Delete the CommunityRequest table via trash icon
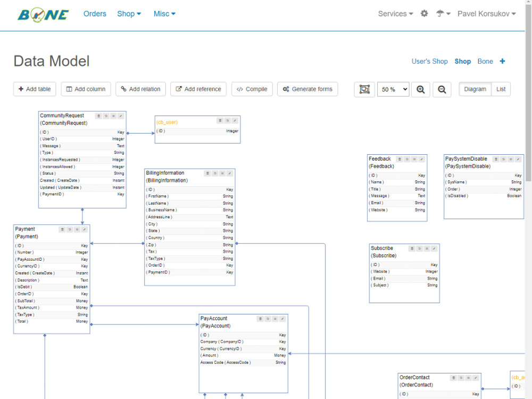532x399 pixels. tap(99, 116)
